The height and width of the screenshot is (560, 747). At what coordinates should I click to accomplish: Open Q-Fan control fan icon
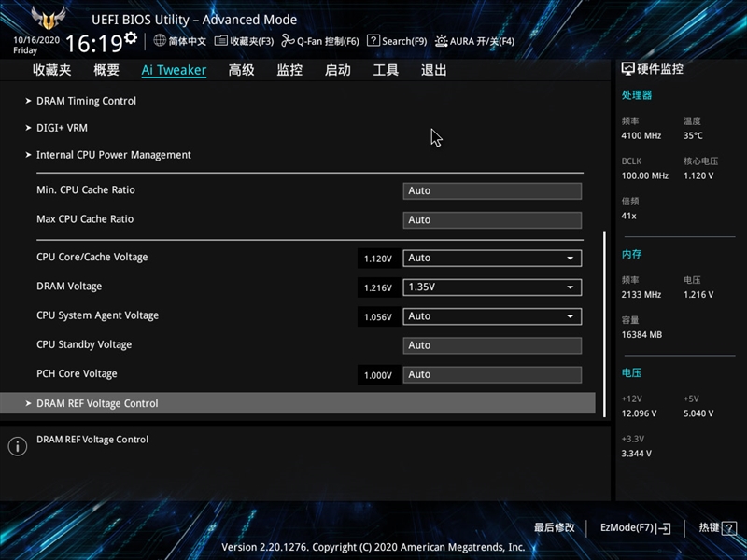tap(288, 41)
